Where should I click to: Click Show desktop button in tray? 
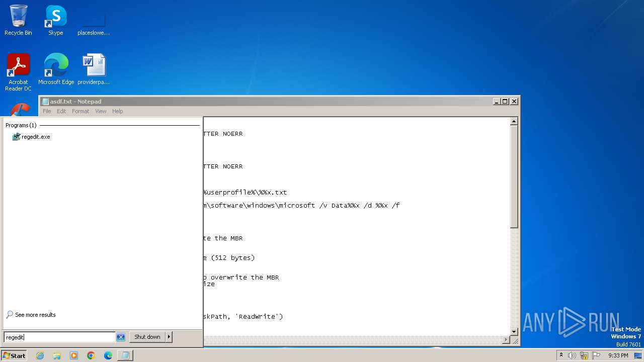[638, 355]
